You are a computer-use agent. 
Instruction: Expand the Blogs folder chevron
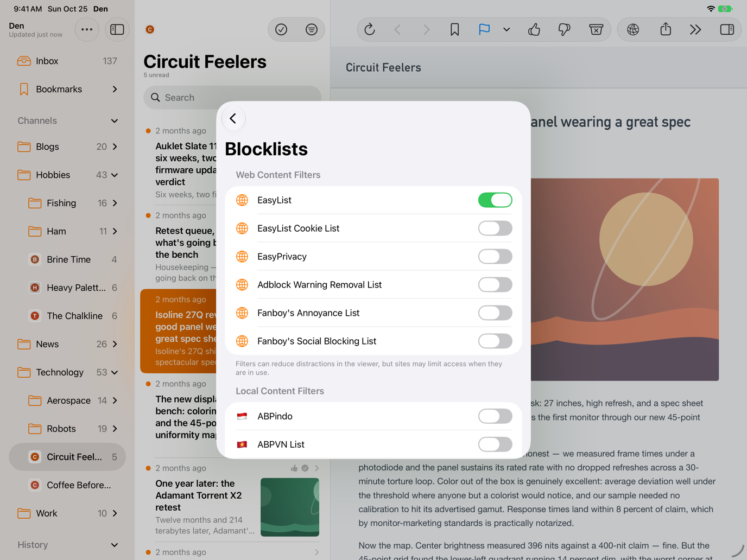(115, 147)
